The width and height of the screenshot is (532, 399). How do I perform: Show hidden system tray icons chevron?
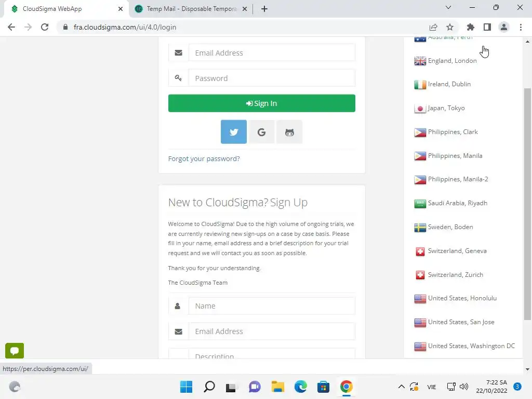[x=402, y=387]
